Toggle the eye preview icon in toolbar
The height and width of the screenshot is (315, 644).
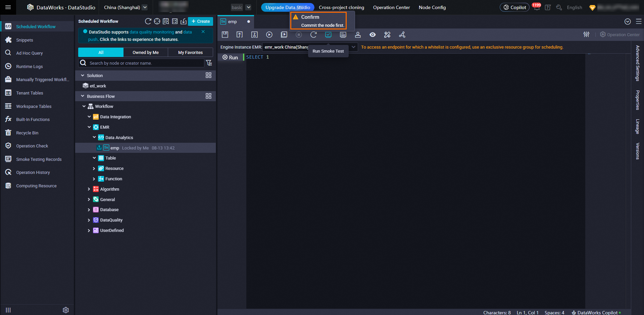pyautogui.click(x=373, y=35)
